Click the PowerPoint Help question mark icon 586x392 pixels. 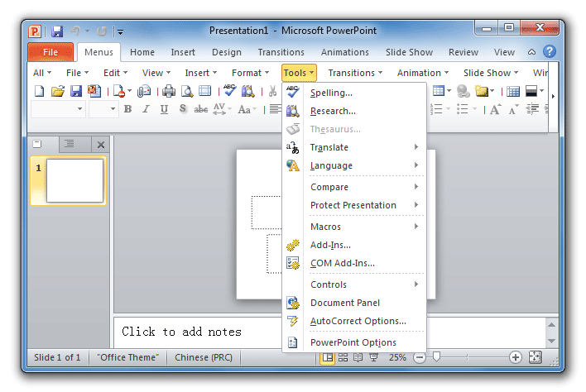(550, 51)
